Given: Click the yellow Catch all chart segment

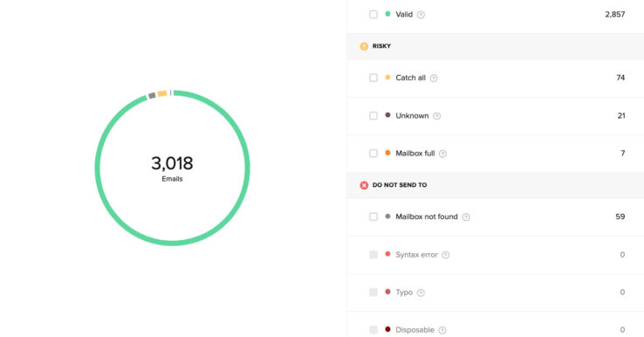Looking at the screenshot, I should tap(162, 93).
